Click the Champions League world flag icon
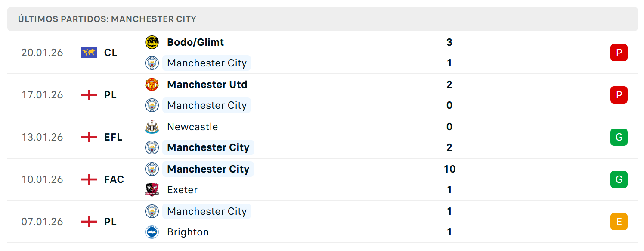 point(89,53)
